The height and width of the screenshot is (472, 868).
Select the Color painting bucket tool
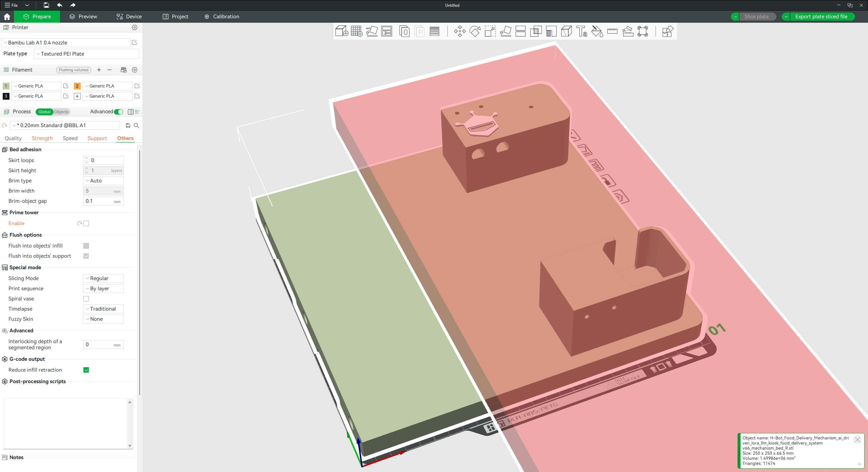pos(597,31)
